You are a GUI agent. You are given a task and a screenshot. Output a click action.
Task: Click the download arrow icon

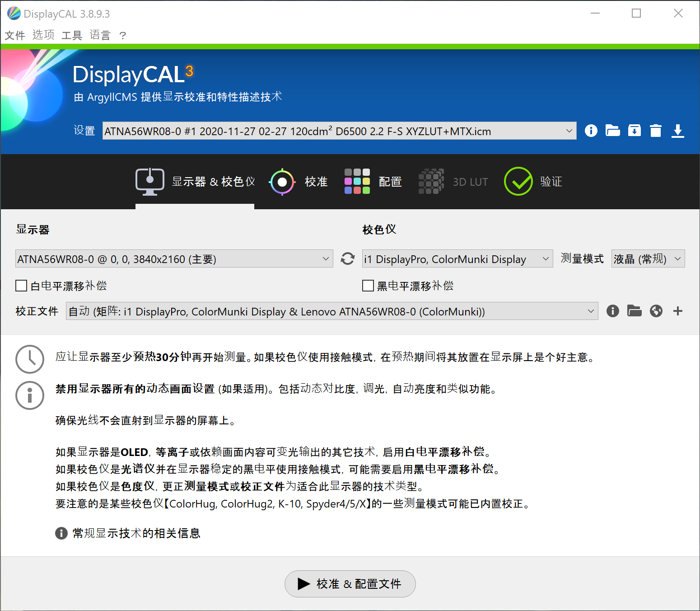click(677, 131)
